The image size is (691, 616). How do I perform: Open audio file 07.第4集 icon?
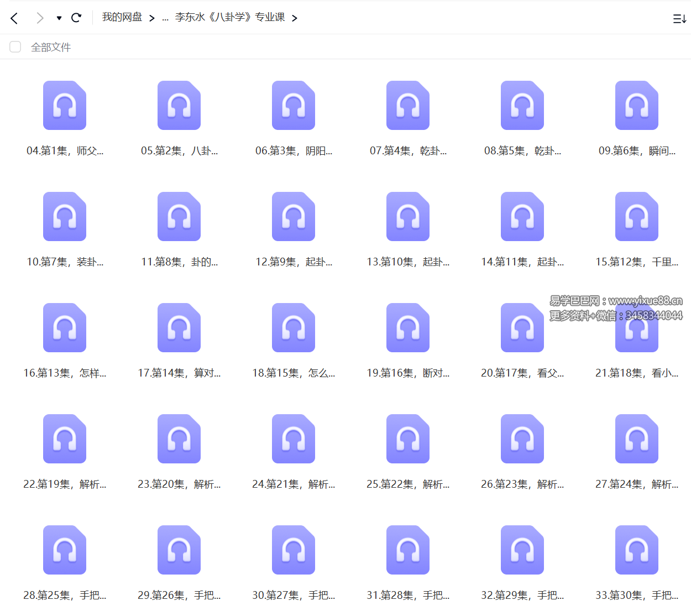[408, 106]
